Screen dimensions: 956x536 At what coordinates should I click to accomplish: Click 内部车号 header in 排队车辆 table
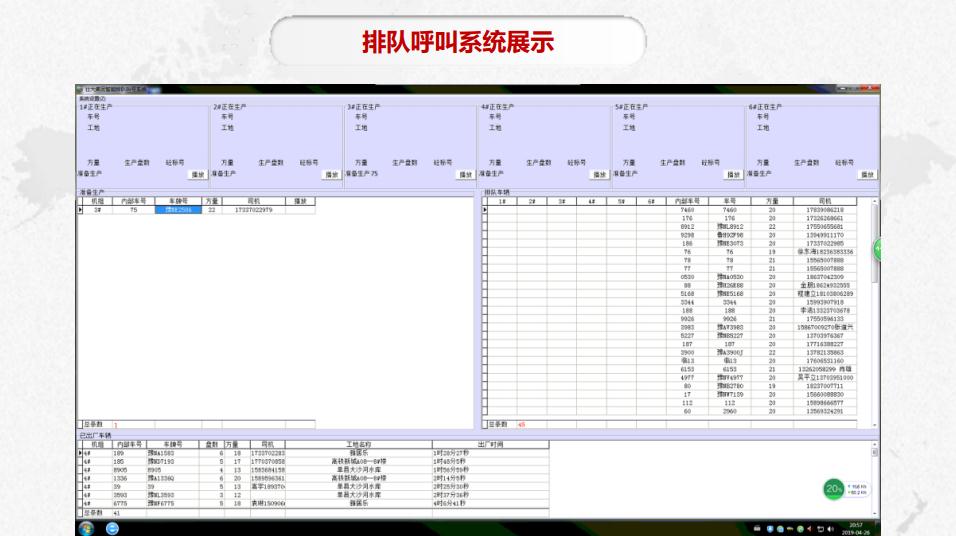click(x=687, y=201)
